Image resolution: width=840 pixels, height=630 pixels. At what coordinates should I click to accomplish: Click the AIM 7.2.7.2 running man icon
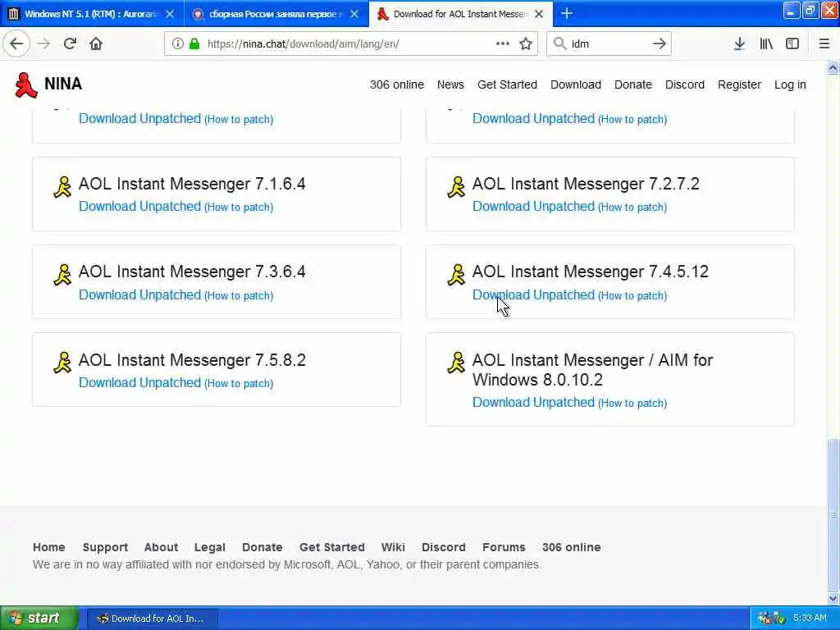(x=456, y=187)
